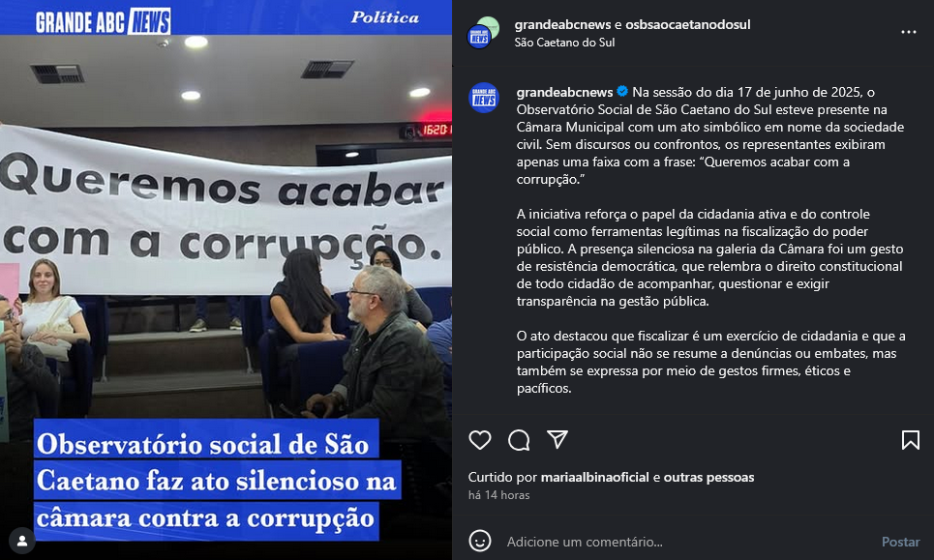Show tagged people on the photo

(22, 541)
